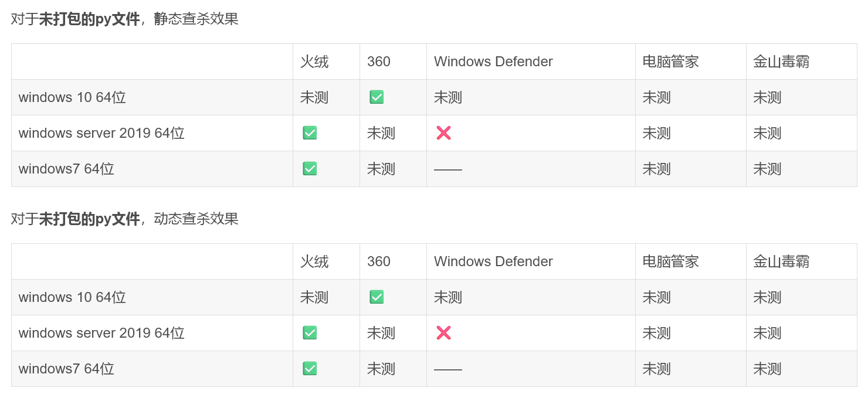Click green check for 火绒 server 2019, dynamic table

[x=310, y=333]
